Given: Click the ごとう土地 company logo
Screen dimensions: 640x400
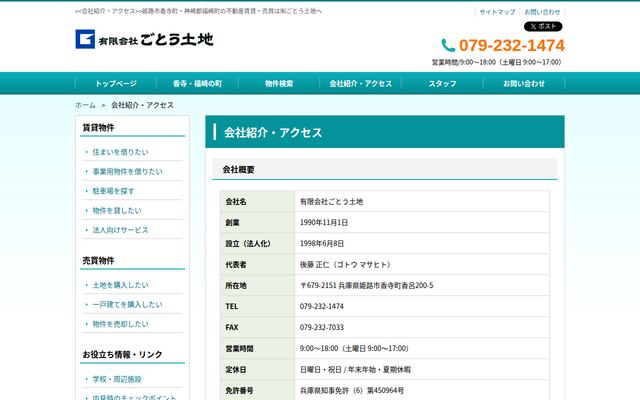Looking at the screenshot, I should click(x=144, y=39).
